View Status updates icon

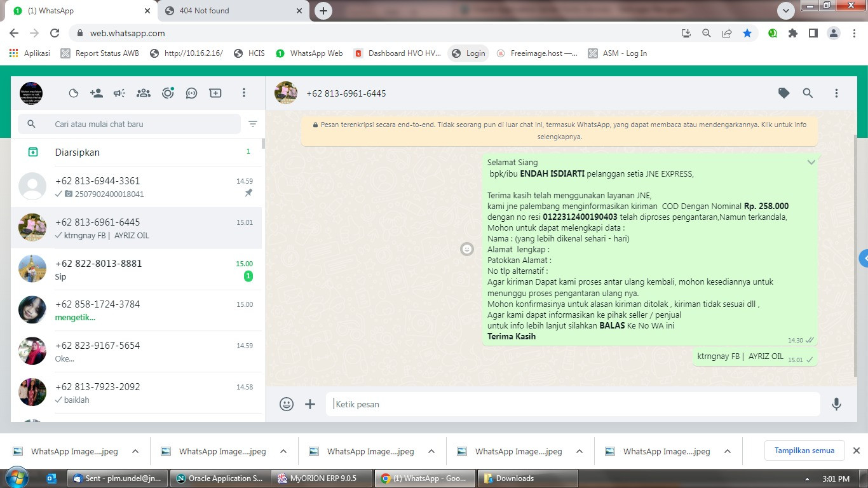click(168, 93)
